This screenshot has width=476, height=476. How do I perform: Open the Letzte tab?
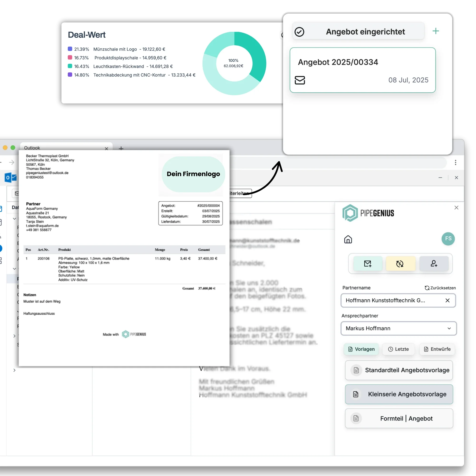(398, 349)
